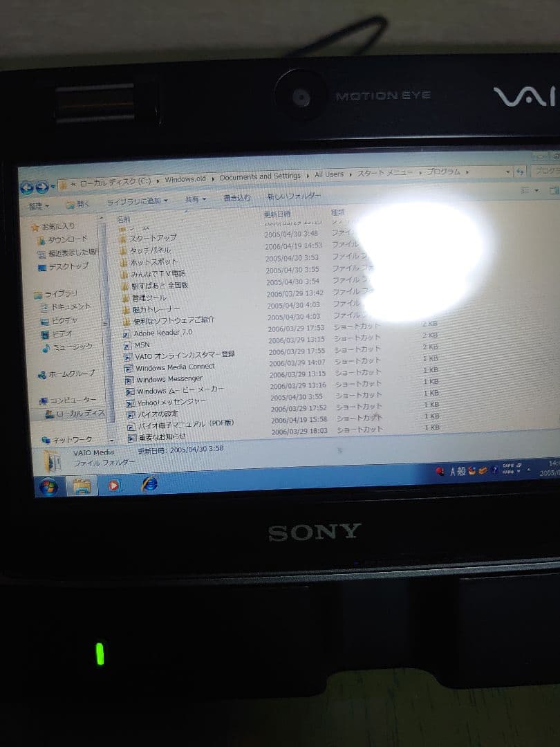Screen dimensions: 560x747
Task: Select ピクチャ library
Action: (x=59, y=321)
